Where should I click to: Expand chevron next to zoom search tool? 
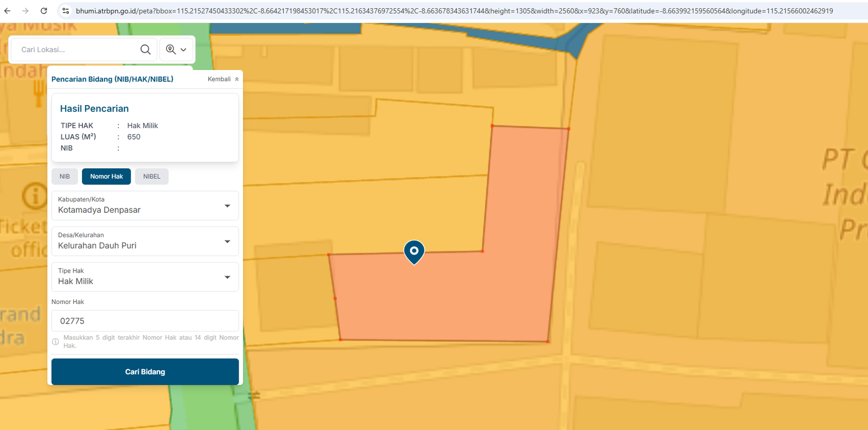pos(183,50)
